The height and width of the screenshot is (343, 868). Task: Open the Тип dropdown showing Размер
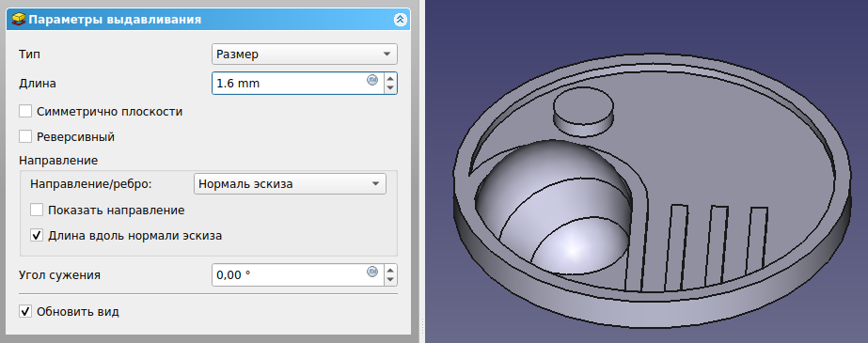coord(305,55)
